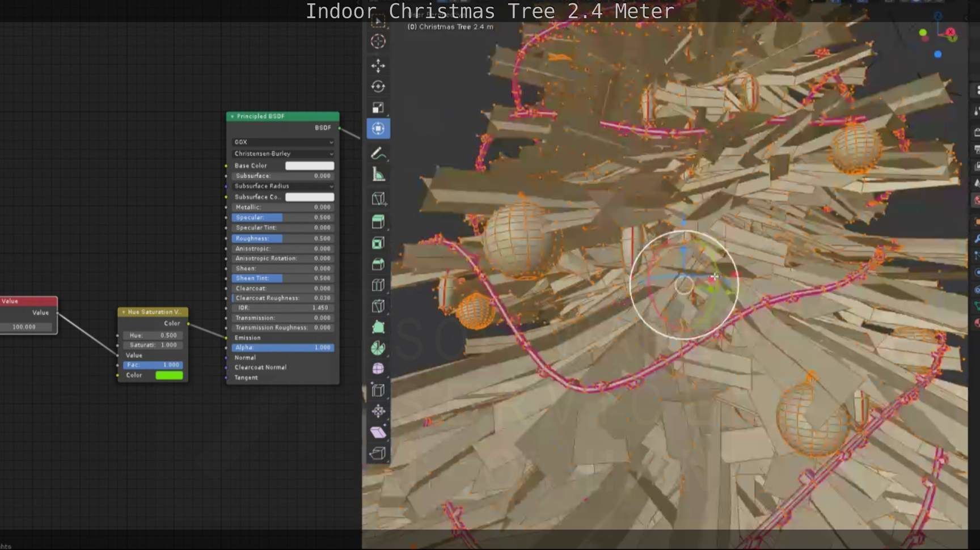Click the Transmission value field
980x550 pixels.
pyautogui.click(x=283, y=318)
